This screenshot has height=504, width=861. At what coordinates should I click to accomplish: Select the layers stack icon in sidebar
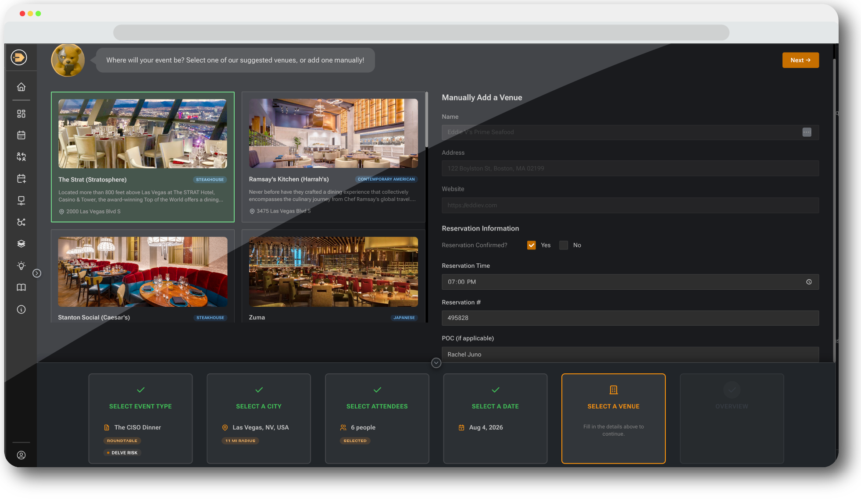point(21,244)
